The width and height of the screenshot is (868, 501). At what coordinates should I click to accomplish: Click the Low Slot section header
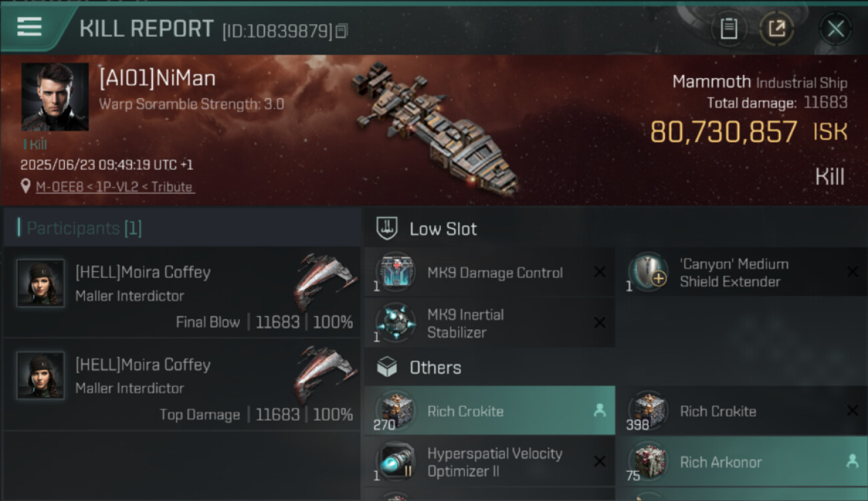(442, 229)
